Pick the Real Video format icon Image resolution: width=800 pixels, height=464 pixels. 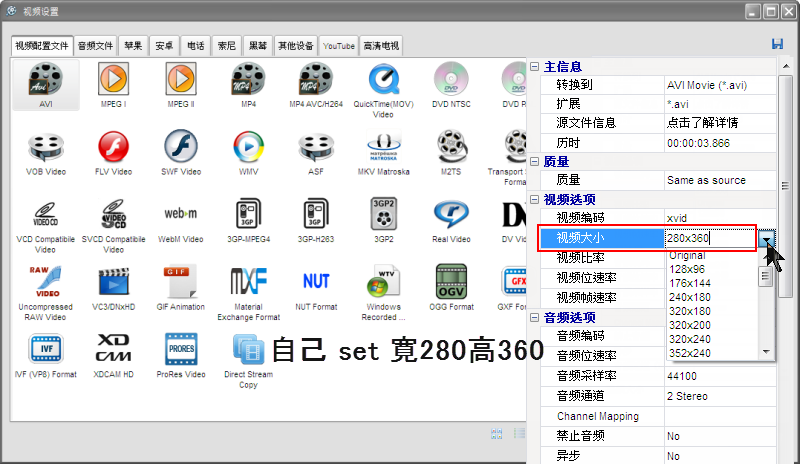point(451,214)
